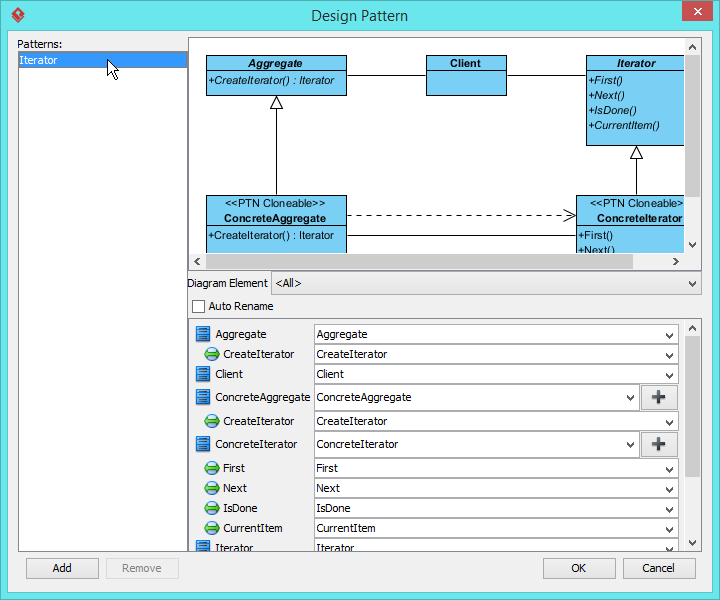Viewport: 720px width, 600px height.
Task: Click the Iterator class in the diagram preview
Action: pos(635,101)
